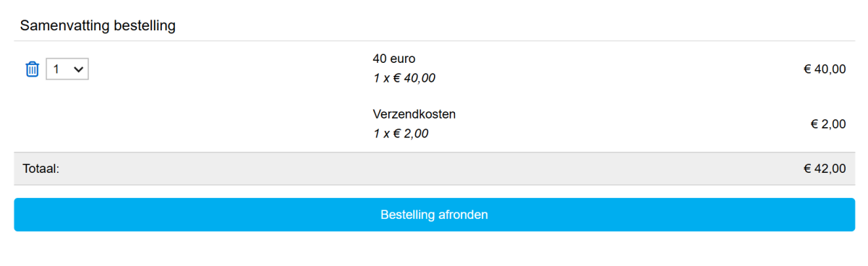The image size is (868, 266).
Task: Select the '40 euro' product name
Action: point(394,59)
